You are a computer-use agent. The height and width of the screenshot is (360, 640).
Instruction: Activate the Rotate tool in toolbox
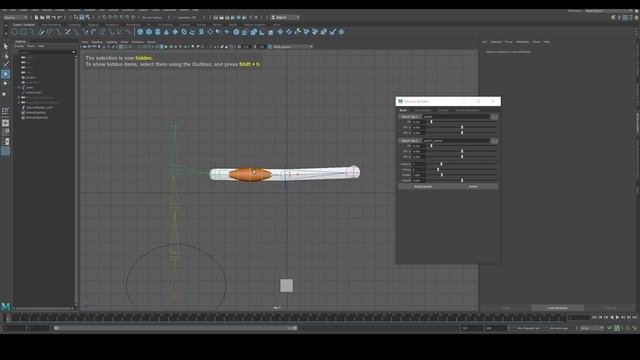(5, 83)
